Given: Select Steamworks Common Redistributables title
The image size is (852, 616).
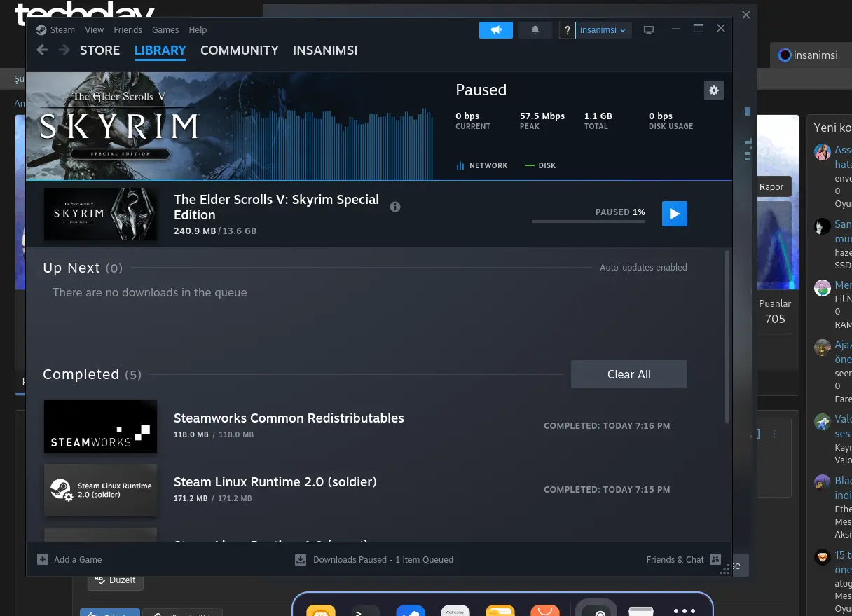Looking at the screenshot, I should [x=289, y=418].
